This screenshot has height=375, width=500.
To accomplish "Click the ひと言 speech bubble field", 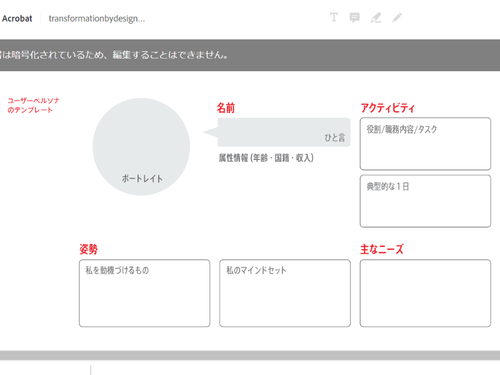I will (x=277, y=132).
